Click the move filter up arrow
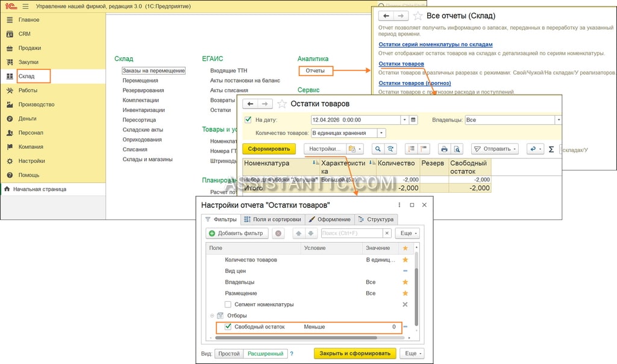 coord(299,233)
